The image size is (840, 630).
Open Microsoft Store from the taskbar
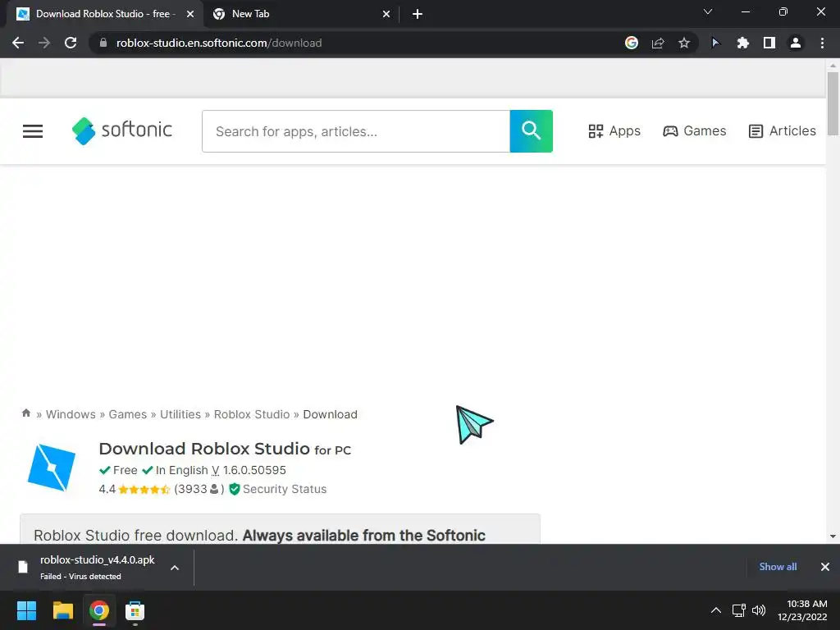[x=135, y=610]
